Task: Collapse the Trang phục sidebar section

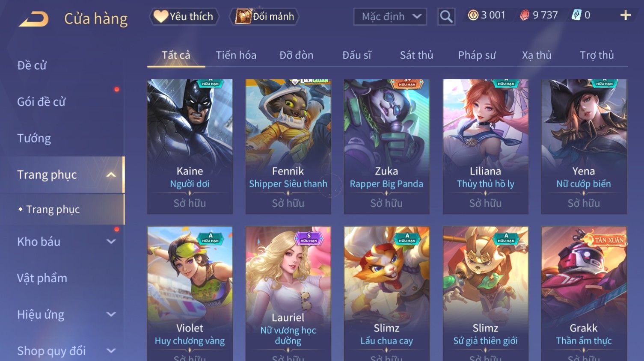Action: click(x=111, y=175)
